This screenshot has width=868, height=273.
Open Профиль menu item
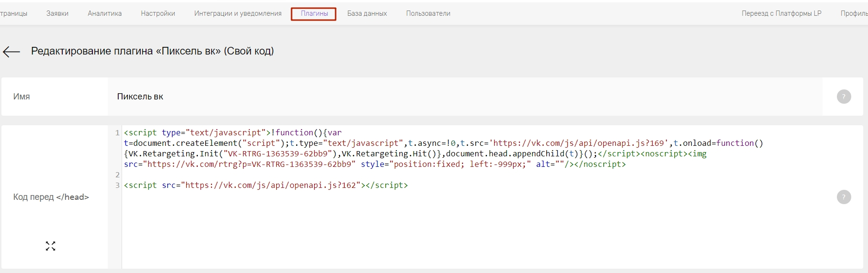[x=854, y=13]
